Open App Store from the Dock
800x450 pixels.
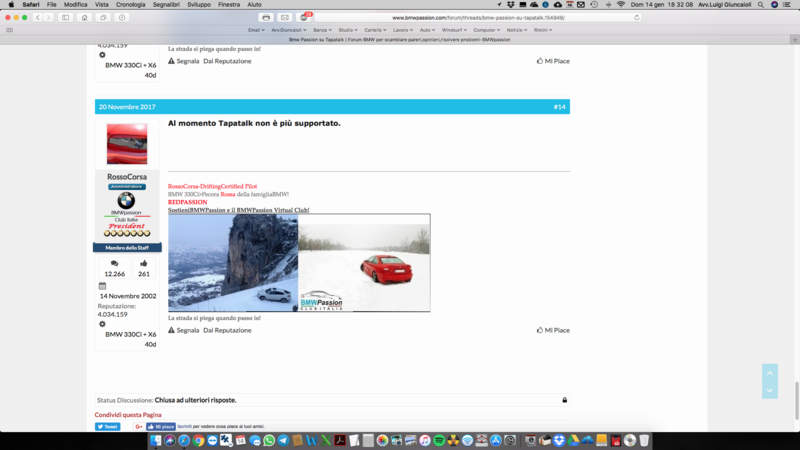point(495,440)
